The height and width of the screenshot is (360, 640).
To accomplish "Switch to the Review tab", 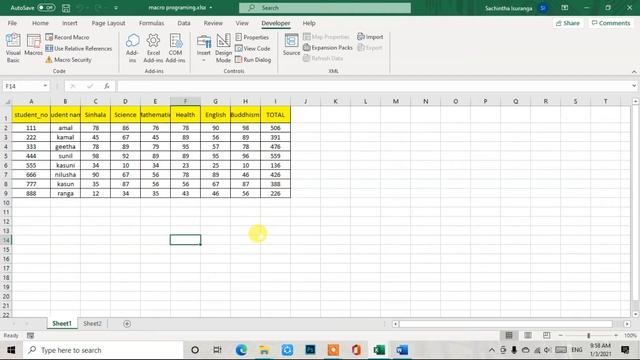I will click(213, 23).
